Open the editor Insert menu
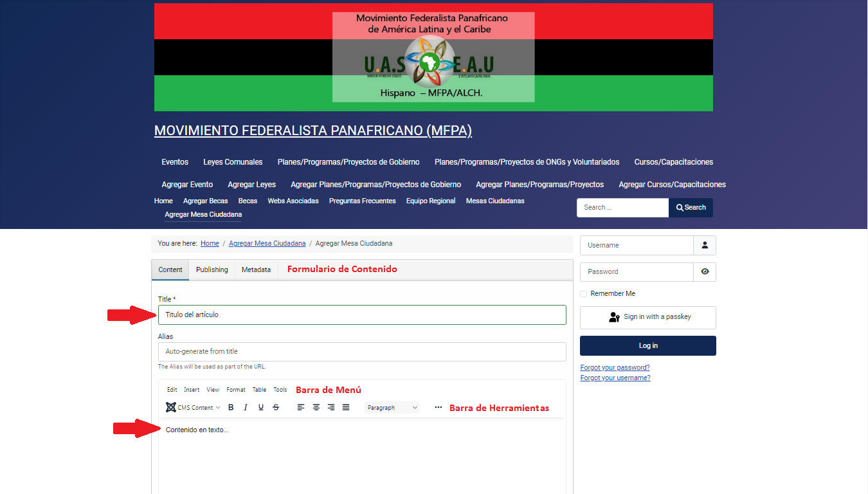The width and height of the screenshot is (868, 494). tap(192, 390)
